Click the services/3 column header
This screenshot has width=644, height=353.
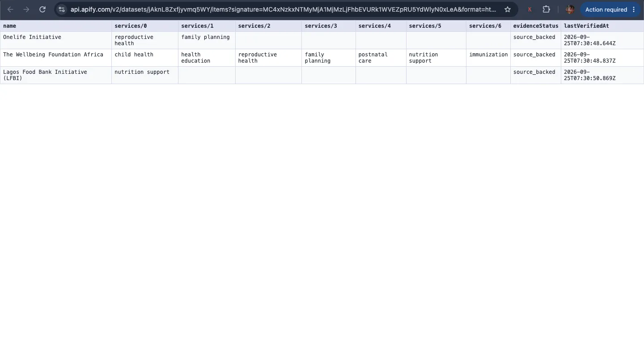[329, 26]
